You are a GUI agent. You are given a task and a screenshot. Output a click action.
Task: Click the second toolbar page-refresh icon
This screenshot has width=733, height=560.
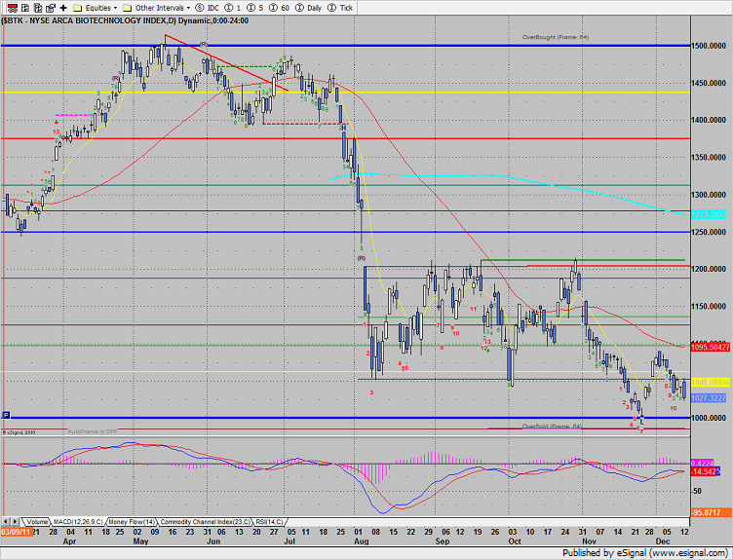25,8
